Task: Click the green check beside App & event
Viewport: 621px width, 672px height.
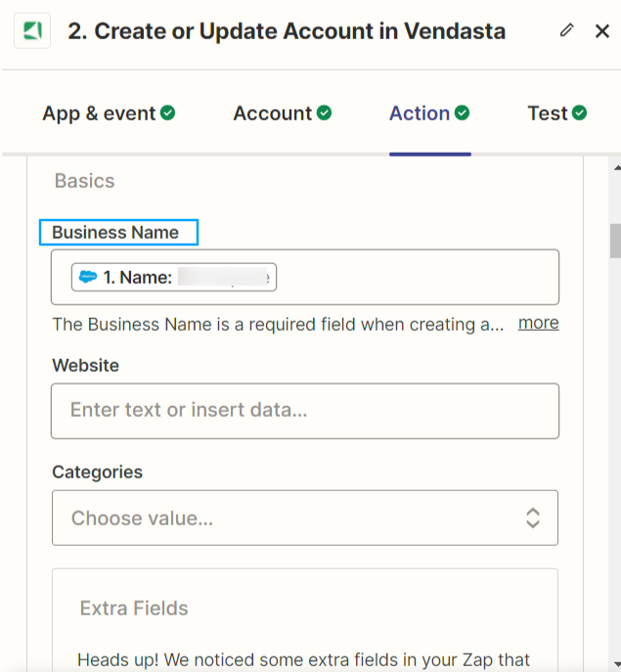Action: [167, 113]
